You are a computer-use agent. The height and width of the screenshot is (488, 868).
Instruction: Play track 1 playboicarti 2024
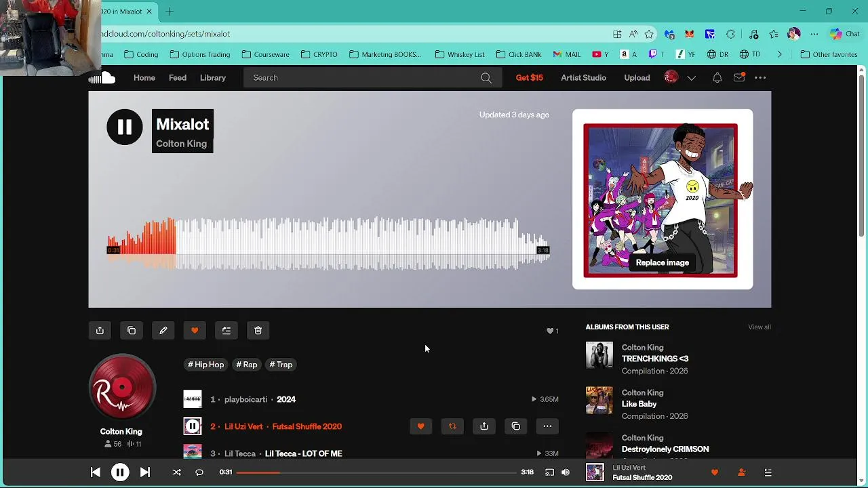pyautogui.click(x=193, y=399)
